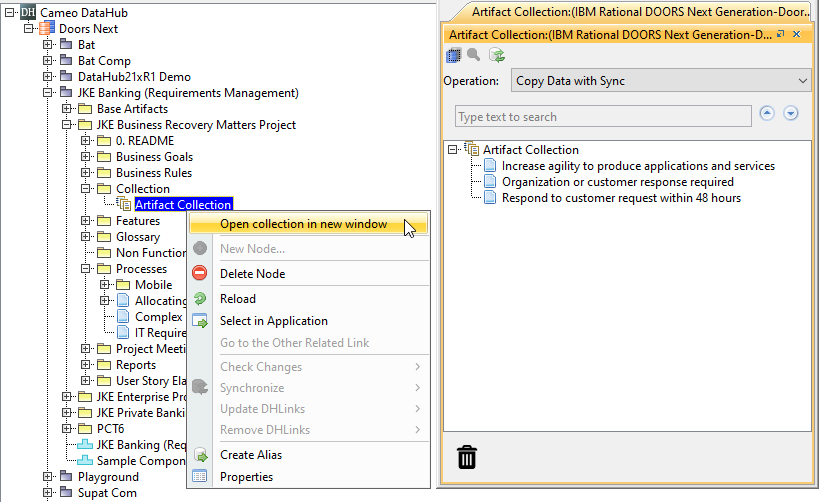This screenshot has height=504, width=822.
Task: Select the Bat project node
Action: click(x=86, y=45)
